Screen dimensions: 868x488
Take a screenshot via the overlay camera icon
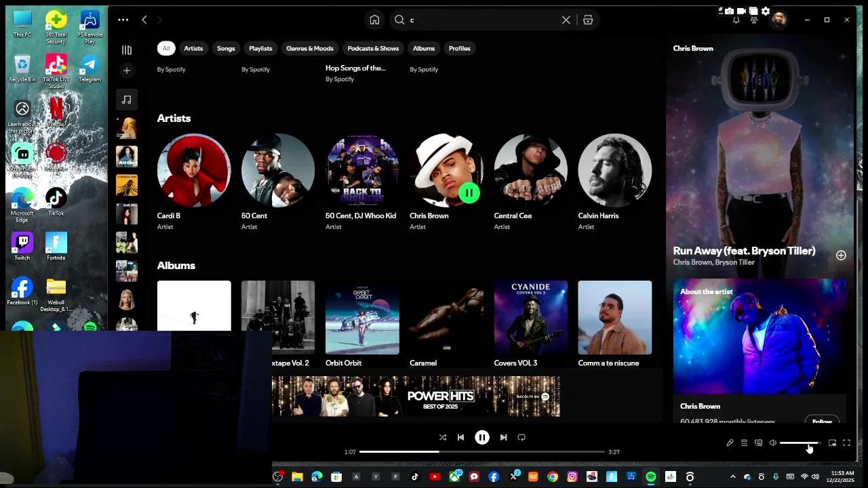click(x=729, y=11)
